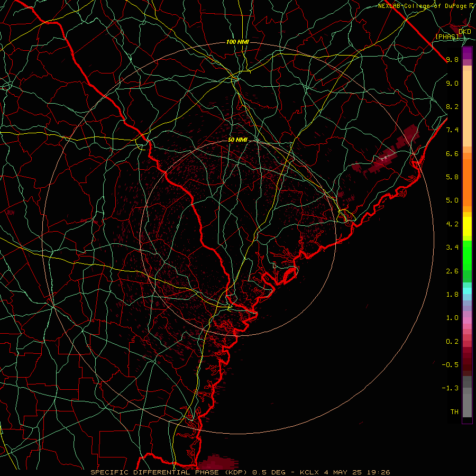Click the 1.8 scale value
Viewport: 476px width, 476px height.
(452, 295)
